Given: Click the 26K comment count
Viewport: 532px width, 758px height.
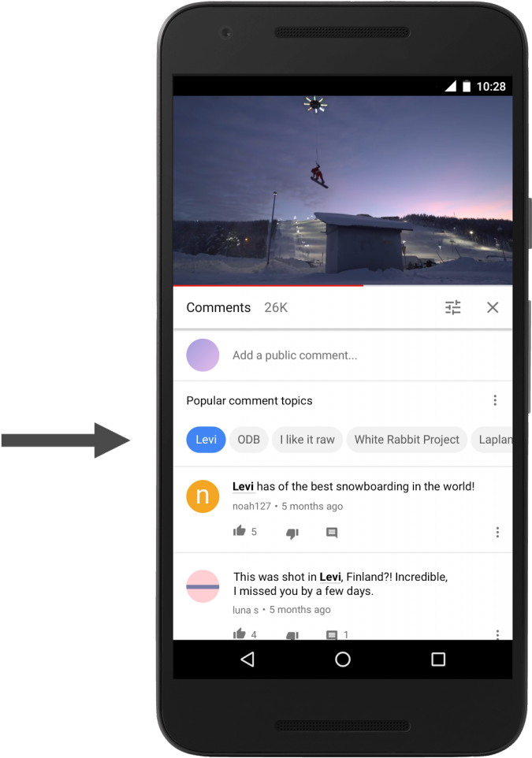Looking at the screenshot, I should click(276, 307).
